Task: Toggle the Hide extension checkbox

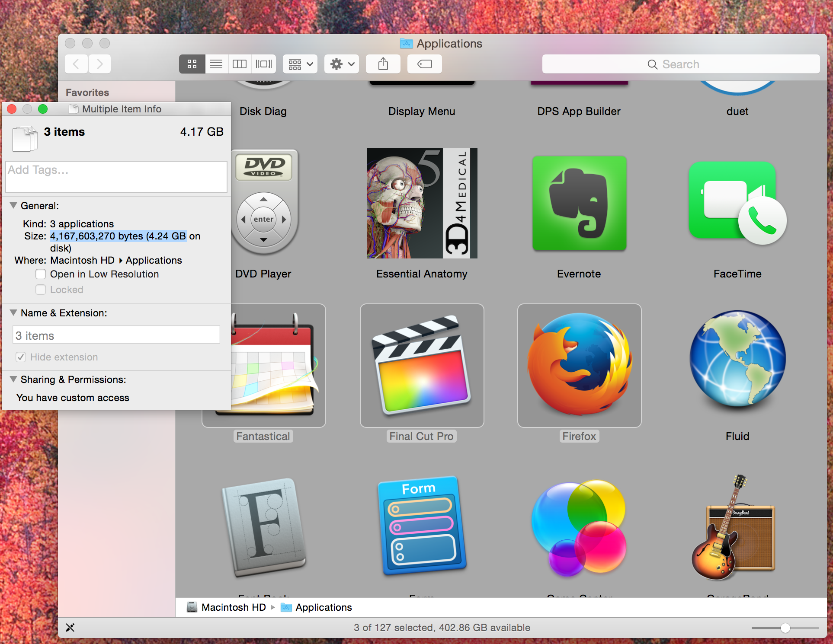Action: (21, 357)
